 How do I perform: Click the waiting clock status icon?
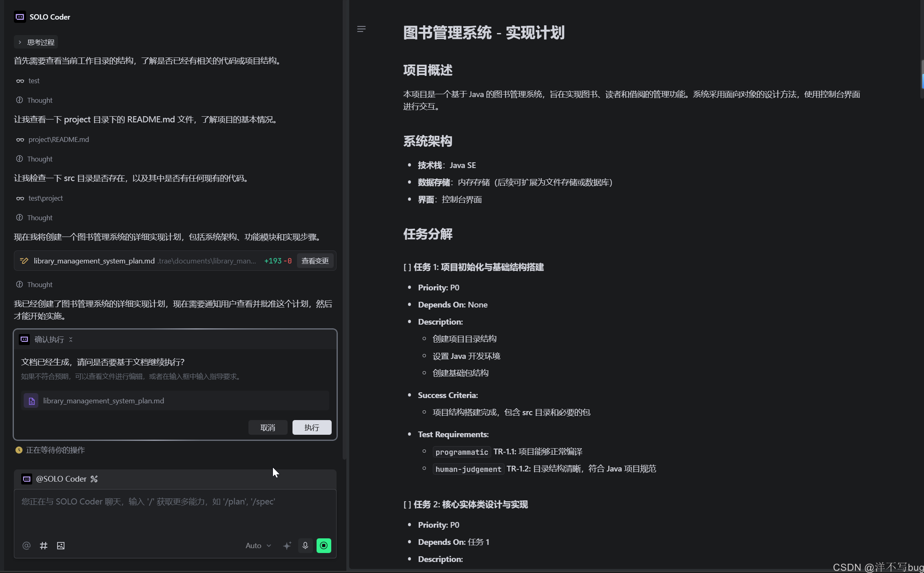pos(19,450)
